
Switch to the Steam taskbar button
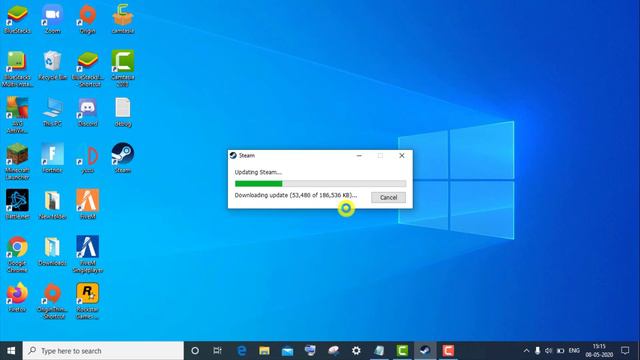(x=425, y=351)
